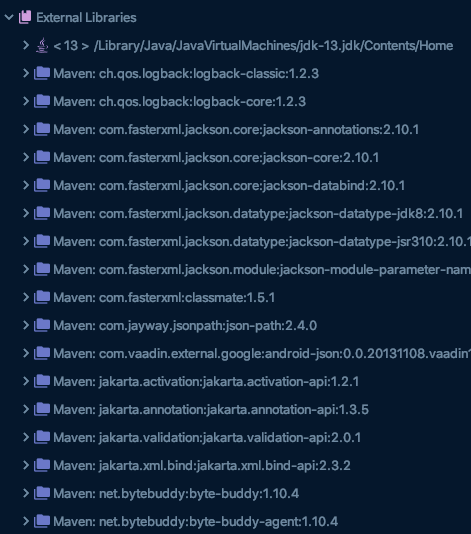Expand the jakarta.xml.bind-api:2.3.2 library
This screenshot has height=534, width=471.
click(x=26, y=464)
